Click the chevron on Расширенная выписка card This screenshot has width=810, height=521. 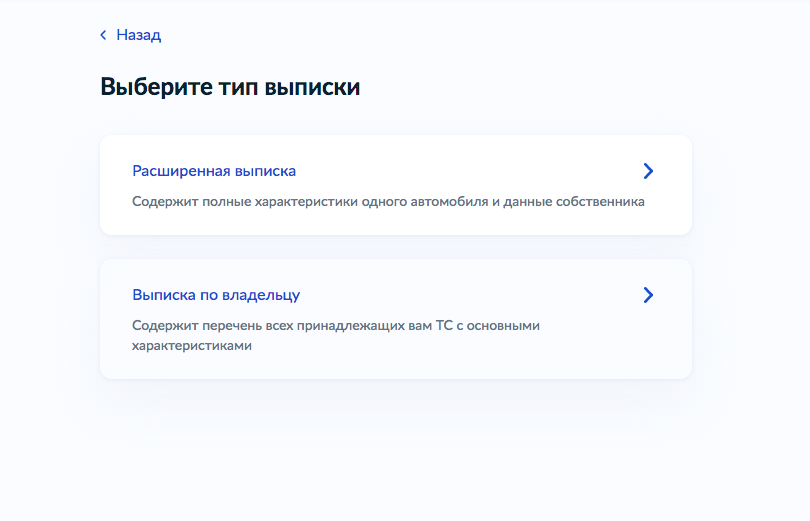click(x=648, y=171)
